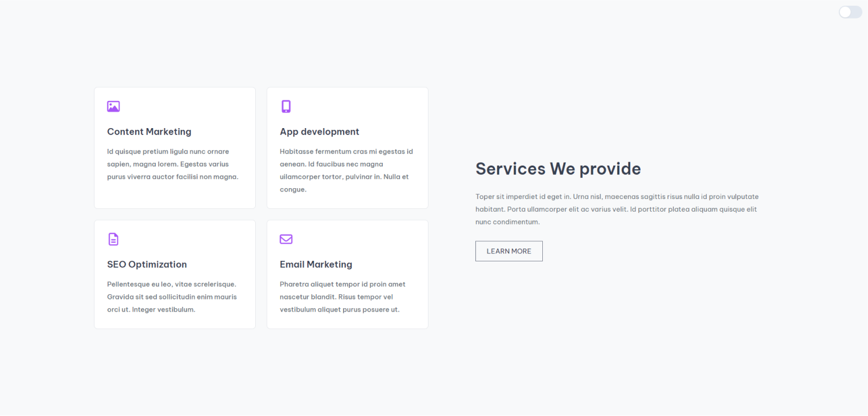The height and width of the screenshot is (416, 868).
Task: Open the Email Marketing title
Action: click(316, 264)
